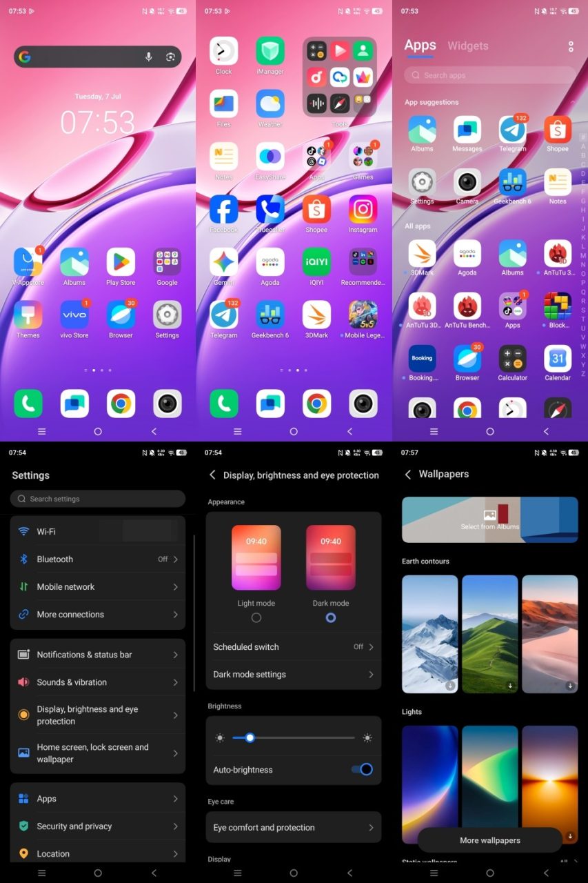Open the Play Store app

pos(121,262)
